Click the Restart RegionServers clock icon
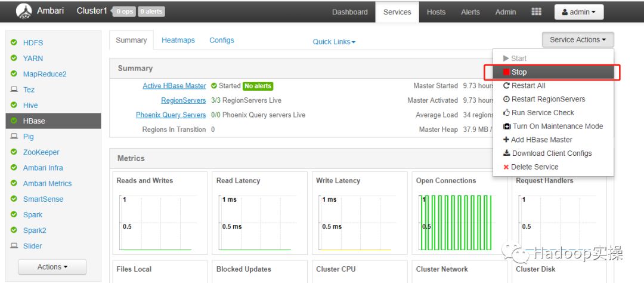644x283 pixels. [x=506, y=99]
